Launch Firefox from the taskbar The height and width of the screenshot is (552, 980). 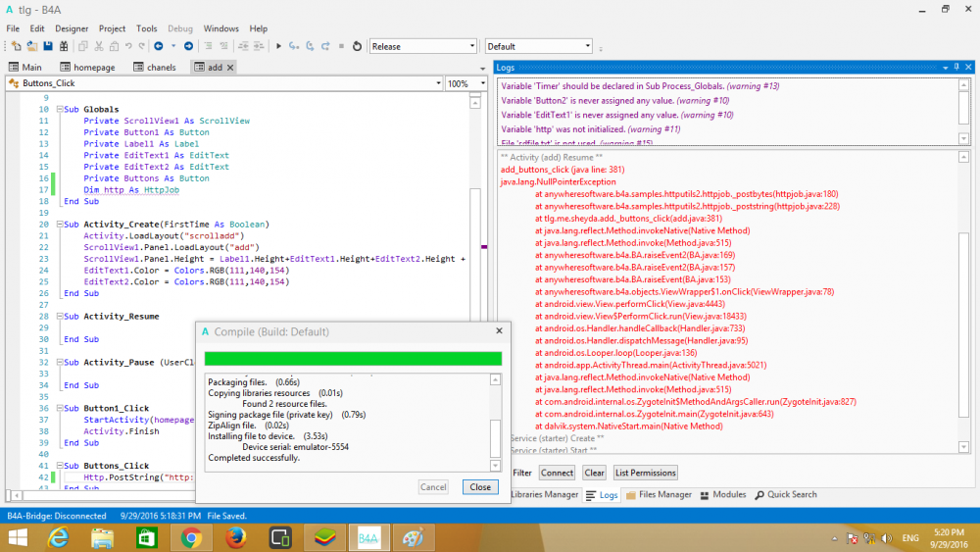[x=234, y=537]
